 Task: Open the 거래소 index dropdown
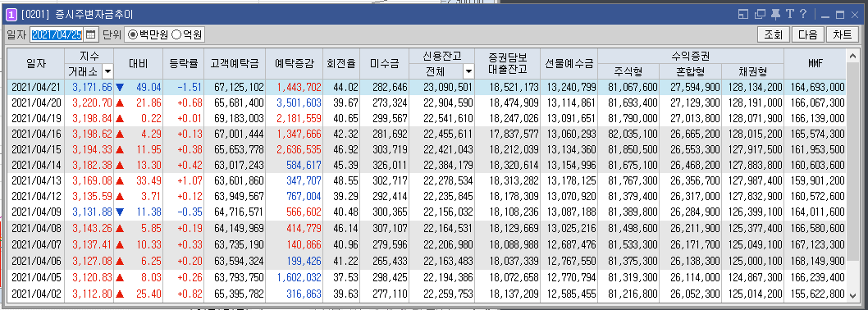click(107, 71)
